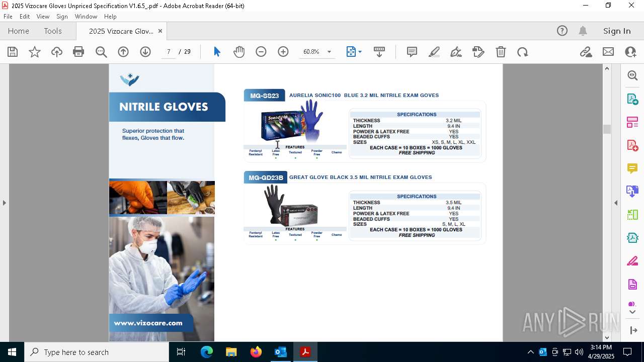Activate the selection arrow tool

[x=217, y=52]
